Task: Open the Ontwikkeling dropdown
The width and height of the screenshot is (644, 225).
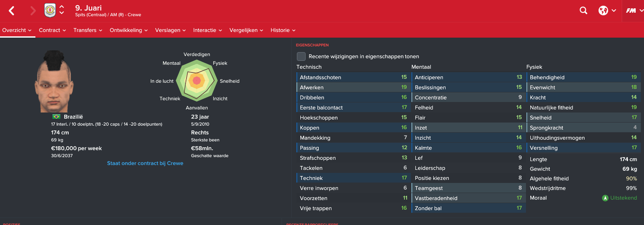Action: [129, 30]
